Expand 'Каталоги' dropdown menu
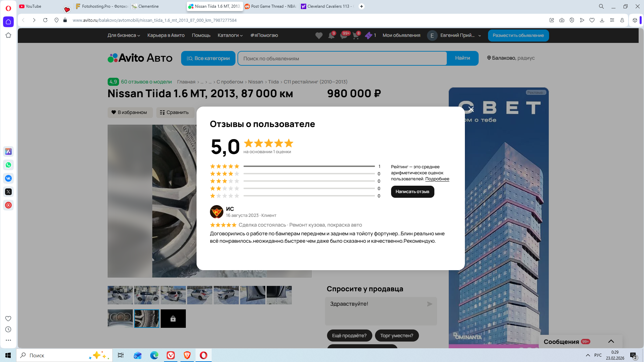Screen dimensions: 644x362 click(230, 35)
